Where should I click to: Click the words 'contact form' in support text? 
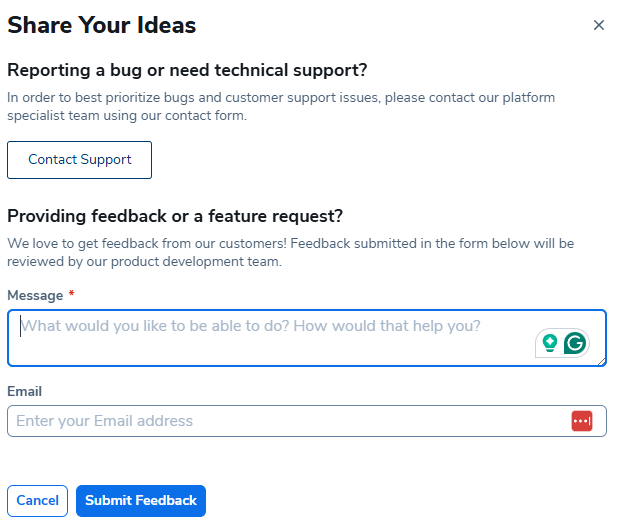pos(206,116)
